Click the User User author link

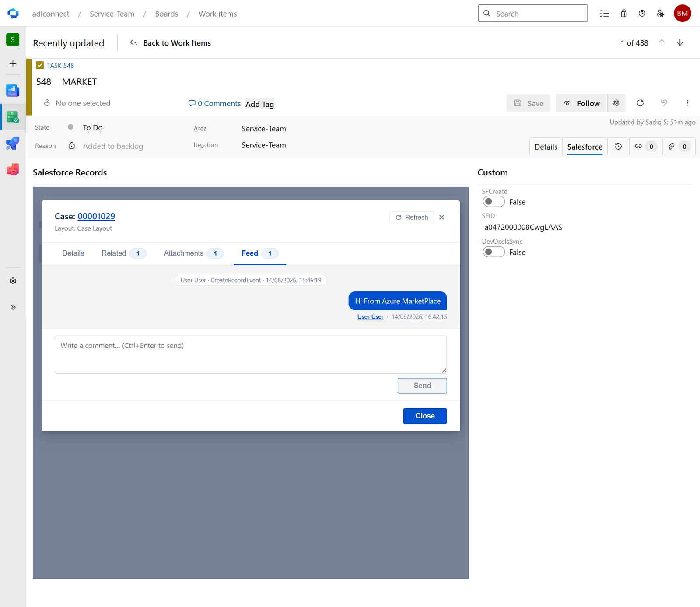point(370,317)
